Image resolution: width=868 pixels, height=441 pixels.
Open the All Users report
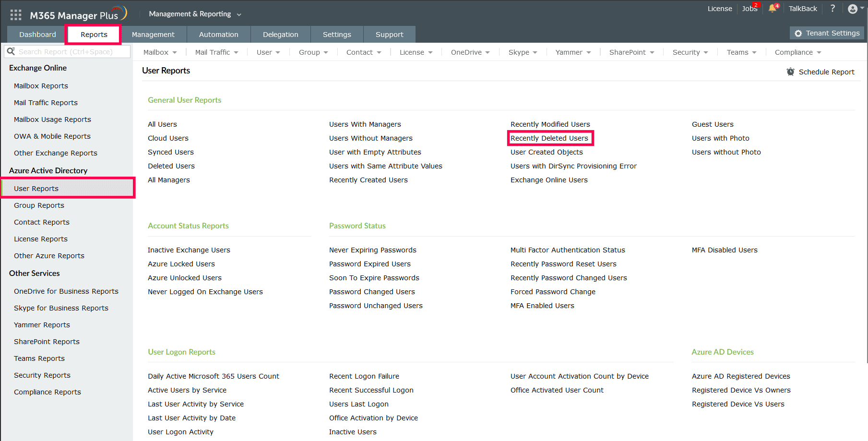pyautogui.click(x=162, y=124)
